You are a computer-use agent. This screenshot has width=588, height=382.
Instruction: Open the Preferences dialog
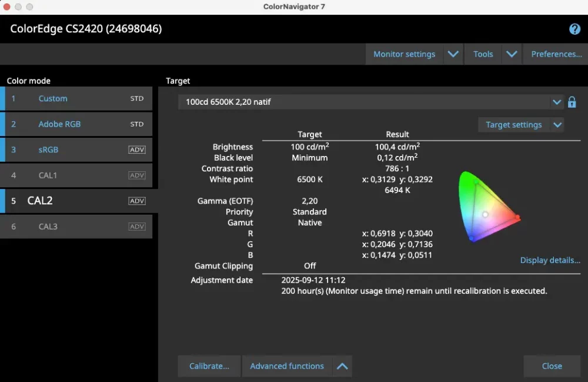[556, 54]
